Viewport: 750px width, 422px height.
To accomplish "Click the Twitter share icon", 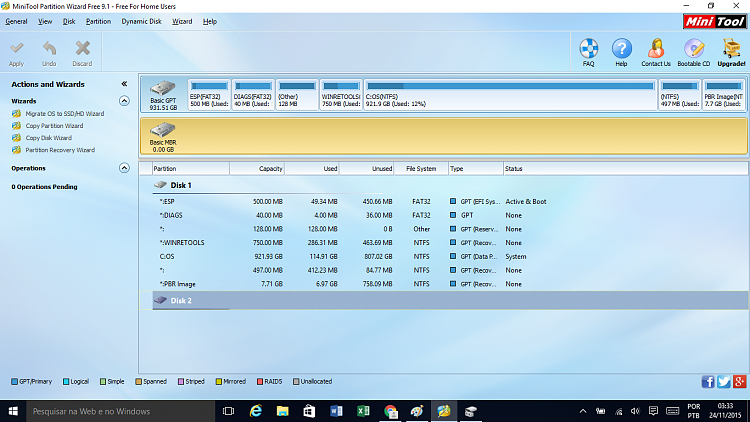I will click(x=724, y=381).
